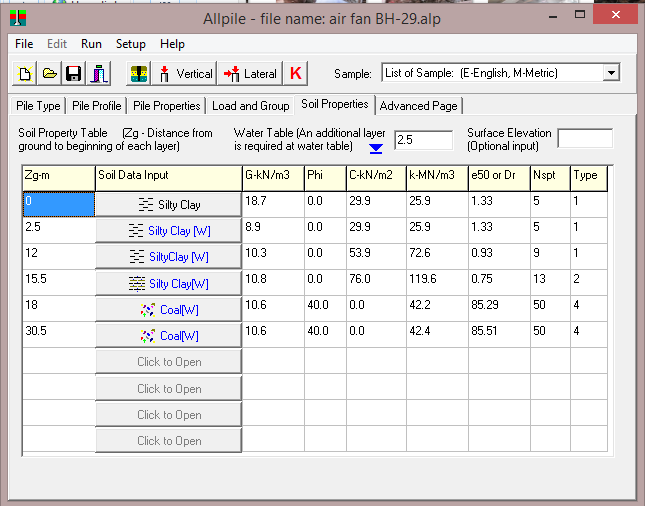Click the Zg-m column header
This screenshot has width=645, height=506.
coord(59,179)
